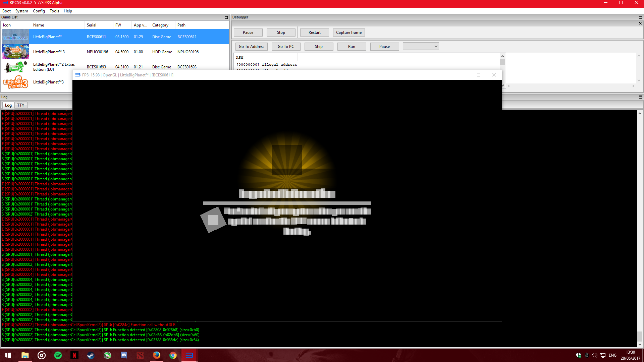Click the Go To Address button
This screenshot has width=644, height=362.
[x=251, y=47]
